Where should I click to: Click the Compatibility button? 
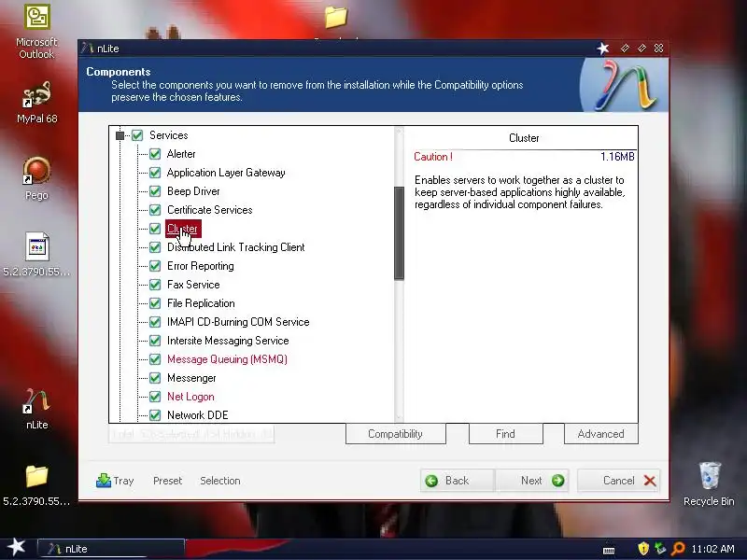point(395,434)
